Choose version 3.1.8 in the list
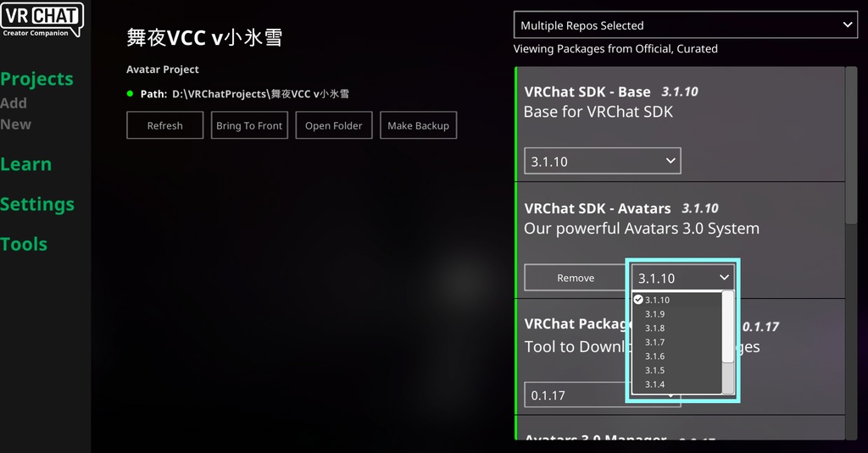Viewport: 868px width, 453px height. click(676, 328)
